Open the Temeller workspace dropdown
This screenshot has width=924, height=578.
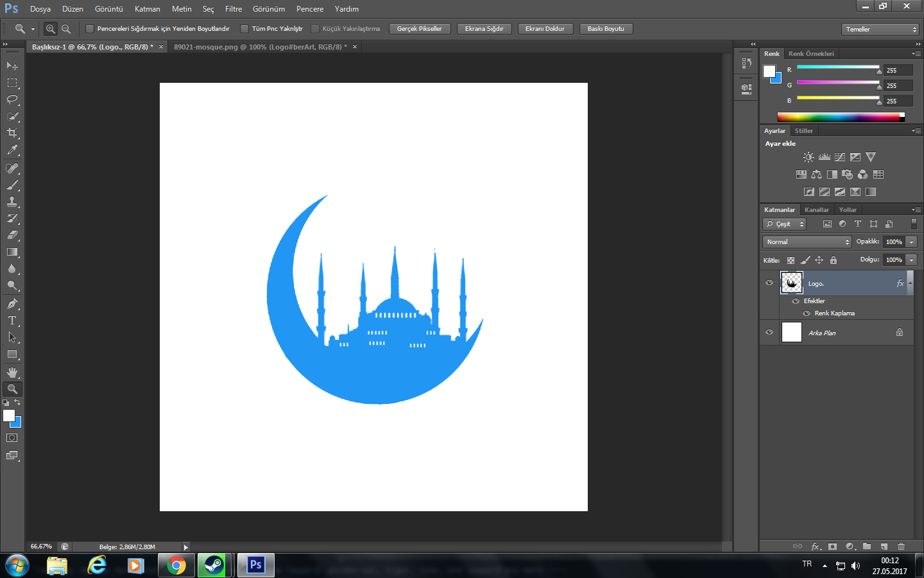pyautogui.click(x=880, y=30)
